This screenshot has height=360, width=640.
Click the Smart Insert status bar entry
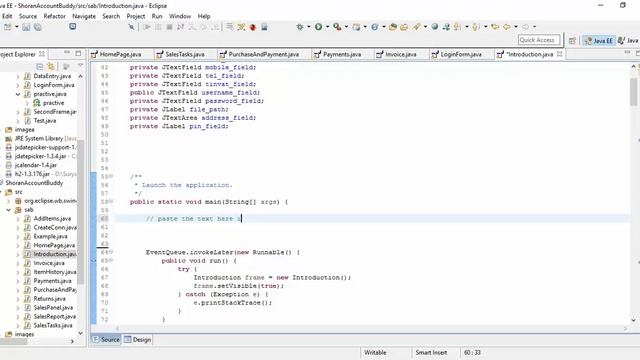click(x=431, y=353)
